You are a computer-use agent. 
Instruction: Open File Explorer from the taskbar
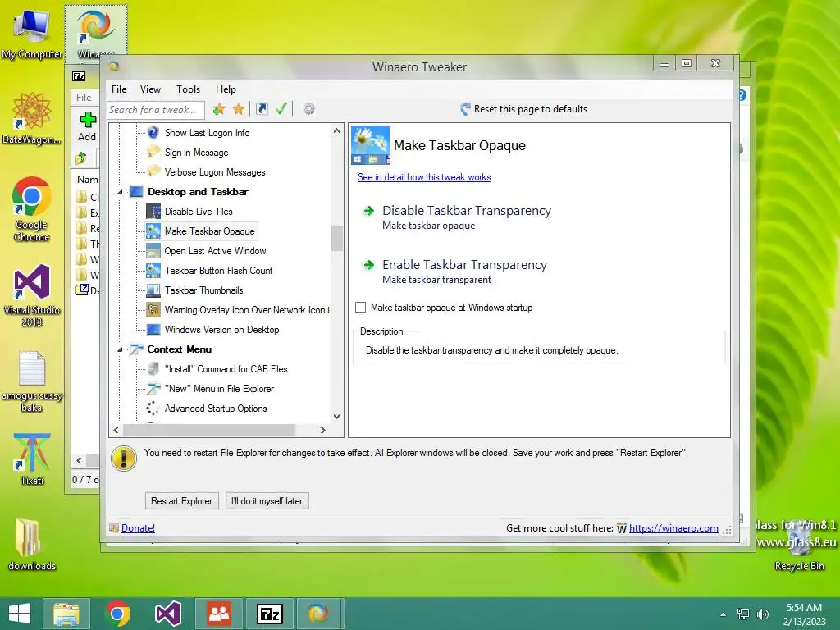point(66,614)
